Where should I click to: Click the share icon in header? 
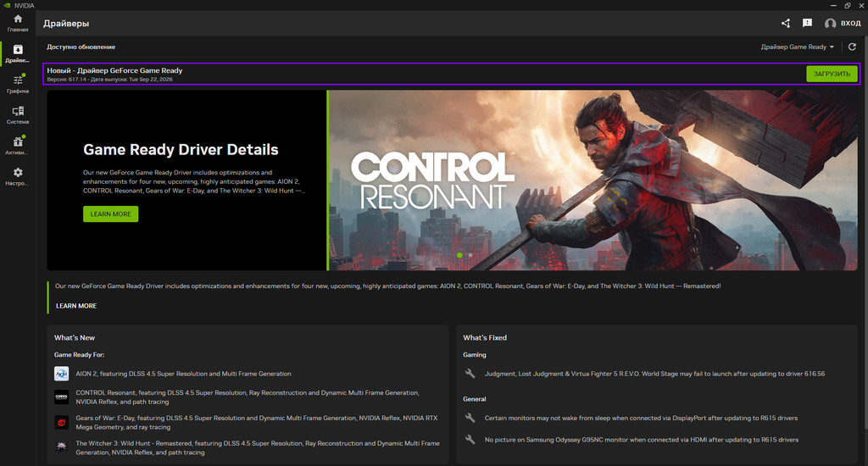click(x=786, y=23)
